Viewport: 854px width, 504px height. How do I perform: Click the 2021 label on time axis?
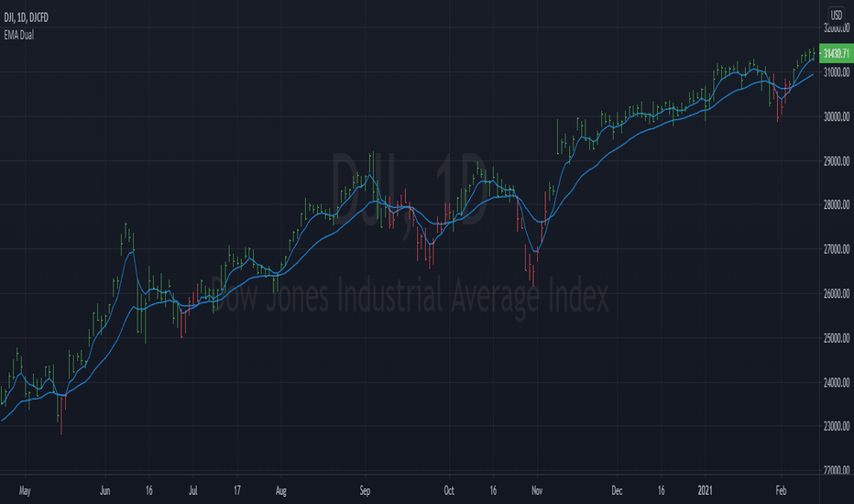706,491
